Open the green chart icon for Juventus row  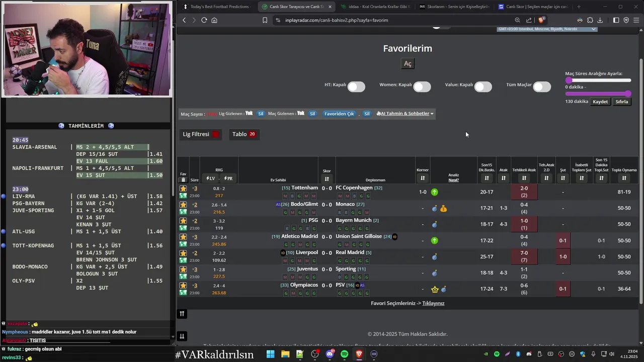[x=183, y=276]
